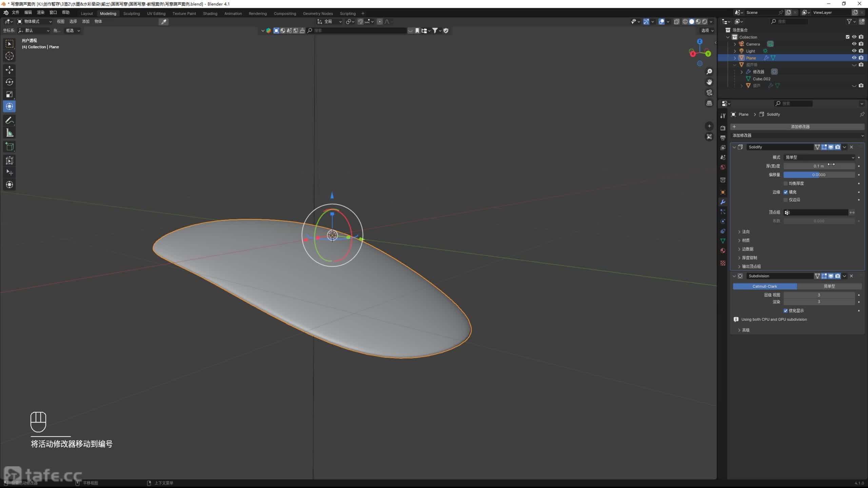868x488 pixels.
Task: Select the Rotate tool
Action: (9, 82)
